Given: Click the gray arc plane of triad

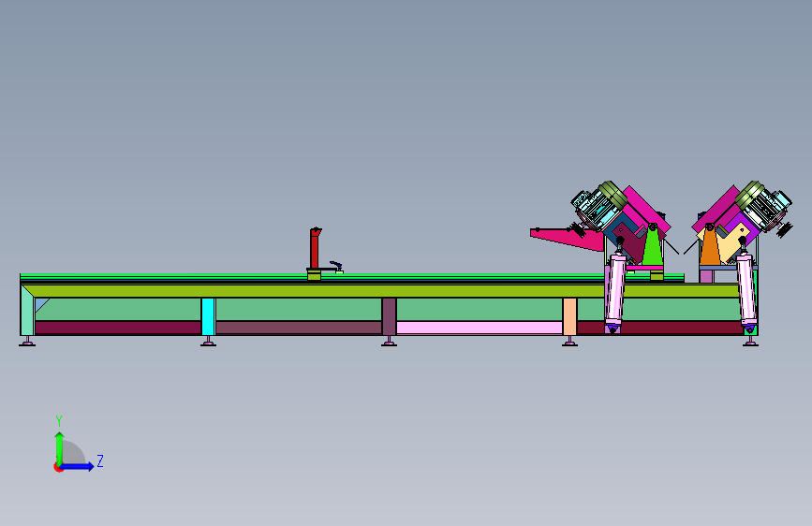Looking at the screenshot, I should [x=74, y=452].
